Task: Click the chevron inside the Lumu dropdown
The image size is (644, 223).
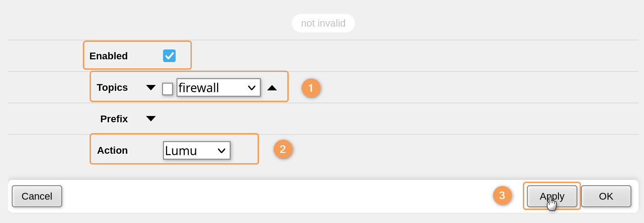Action: (222, 151)
